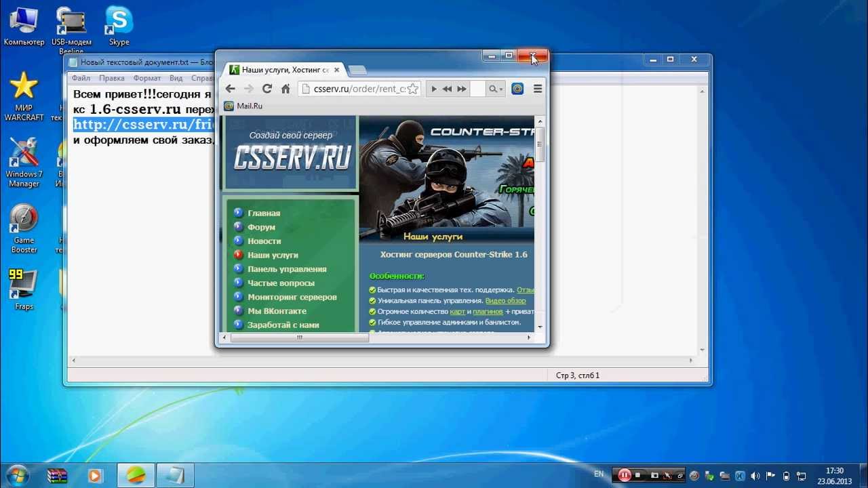Open the 'МИР WARCRAFT' star desktop icon
Image resolution: width=868 pixels, height=488 pixels.
(x=24, y=97)
